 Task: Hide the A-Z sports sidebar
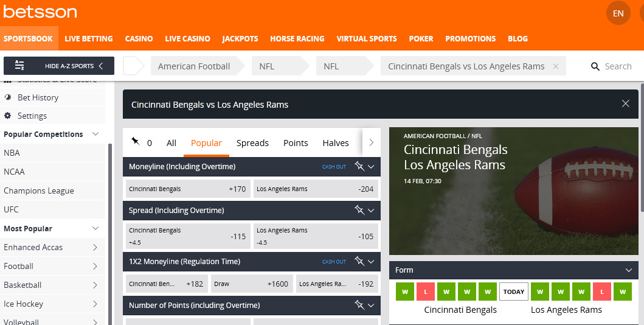tap(59, 66)
